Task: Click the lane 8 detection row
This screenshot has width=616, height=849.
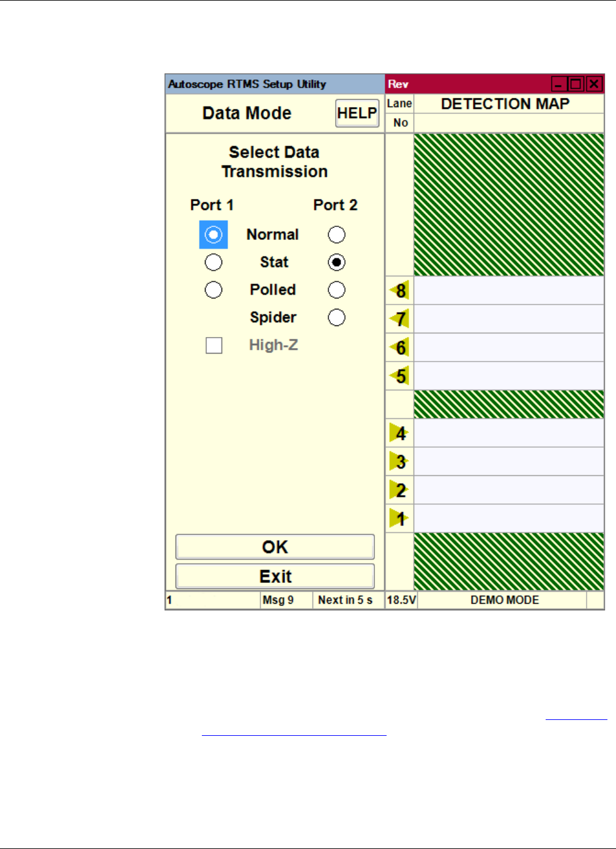Action: (509, 291)
